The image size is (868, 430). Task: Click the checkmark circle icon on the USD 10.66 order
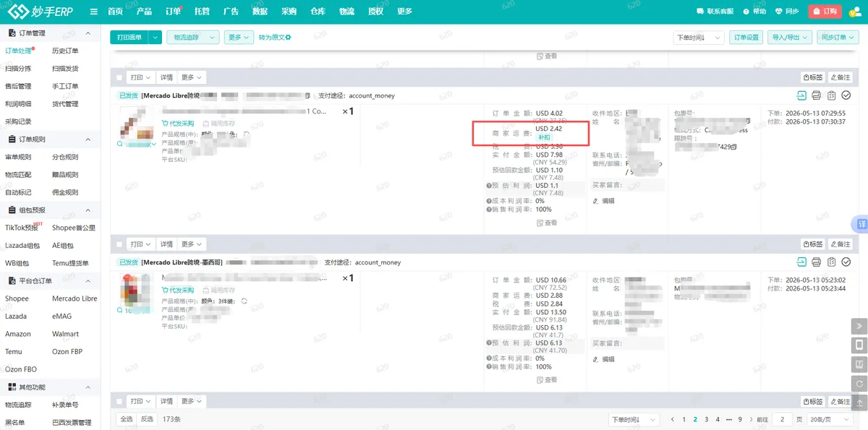click(846, 262)
